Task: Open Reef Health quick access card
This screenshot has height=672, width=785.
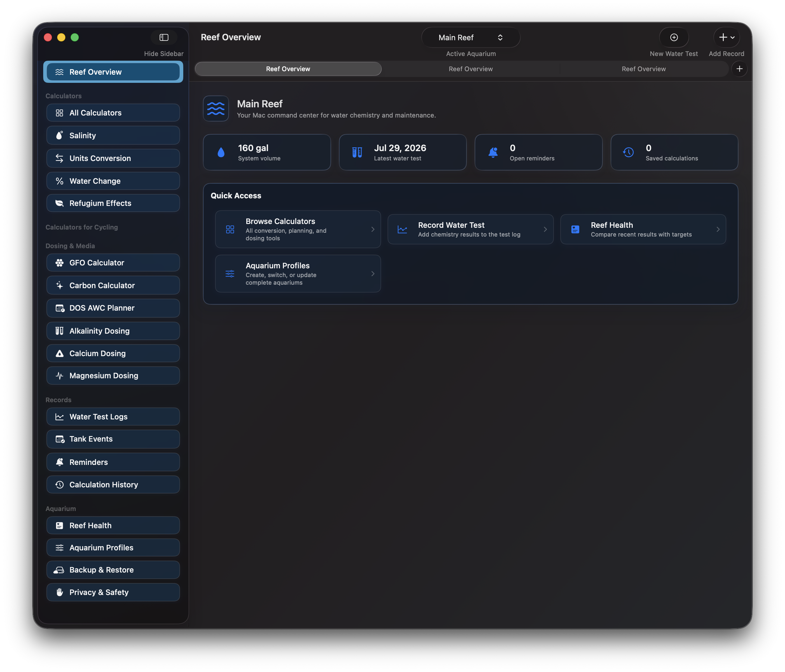Action: 643,230
